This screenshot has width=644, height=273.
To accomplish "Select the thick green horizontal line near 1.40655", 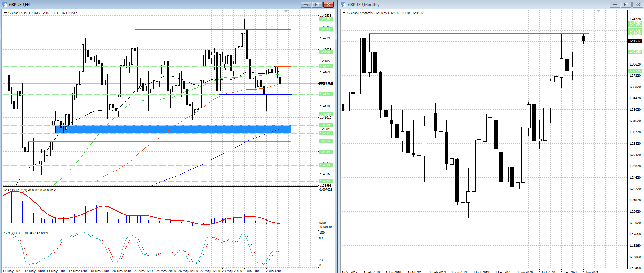I will click(x=160, y=141).
